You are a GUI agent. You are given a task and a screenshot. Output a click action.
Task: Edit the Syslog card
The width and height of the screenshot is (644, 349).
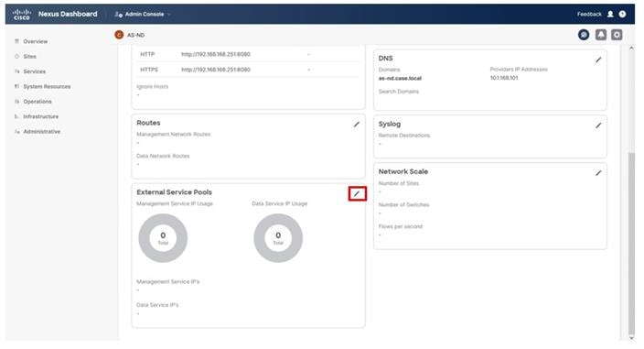(x=598, y=125)
